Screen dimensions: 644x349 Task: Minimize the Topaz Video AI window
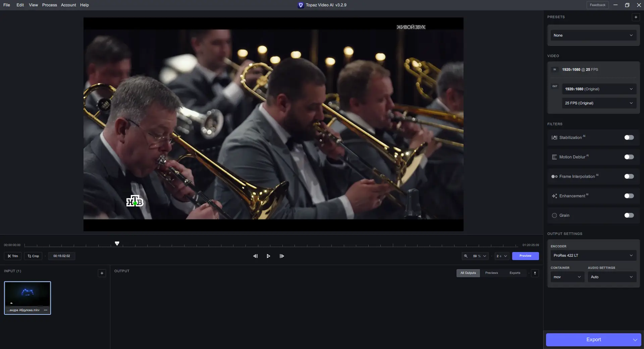pos(615,5)
